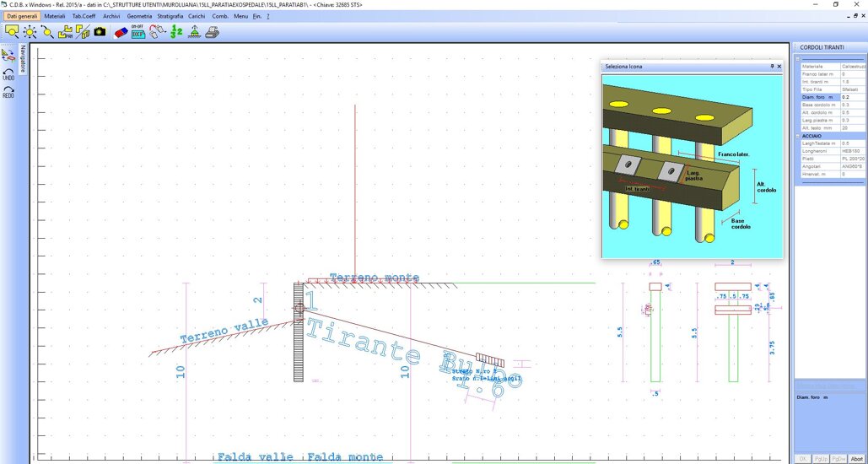
Task: Collapse the ACCIAIO property group
Action: pyautogui.click(x=798, y=136)
